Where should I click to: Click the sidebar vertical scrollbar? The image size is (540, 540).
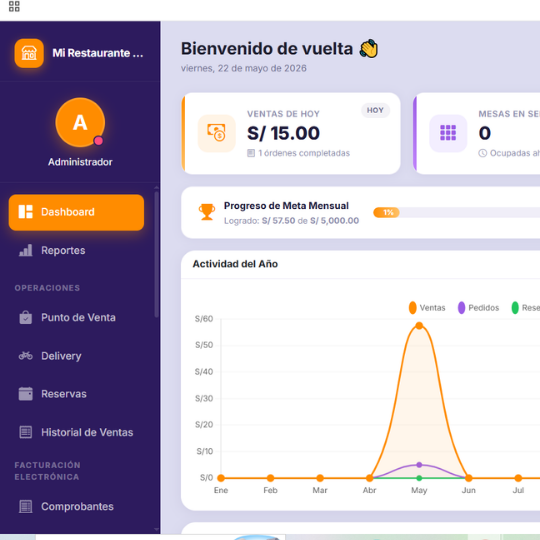coord(157,255)
